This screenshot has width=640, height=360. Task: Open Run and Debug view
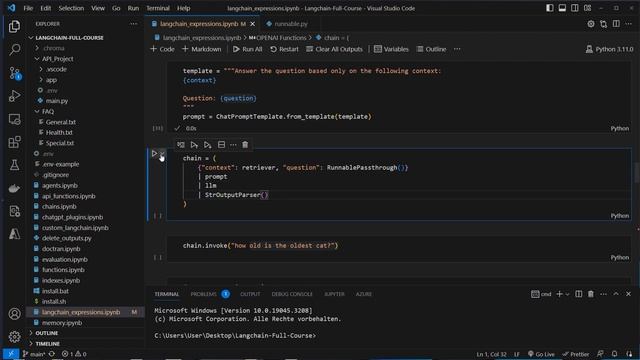14,96
